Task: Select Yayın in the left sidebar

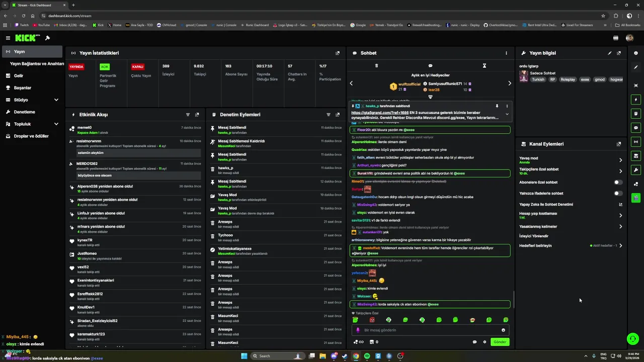Action: pyautogui.click(x=32, y=52)
